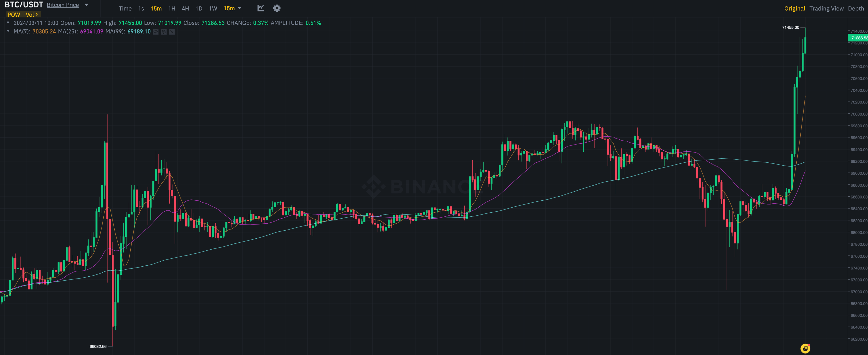Switch to the 1H interval
Screen dimensions: 868x355
tap(172, 8)
